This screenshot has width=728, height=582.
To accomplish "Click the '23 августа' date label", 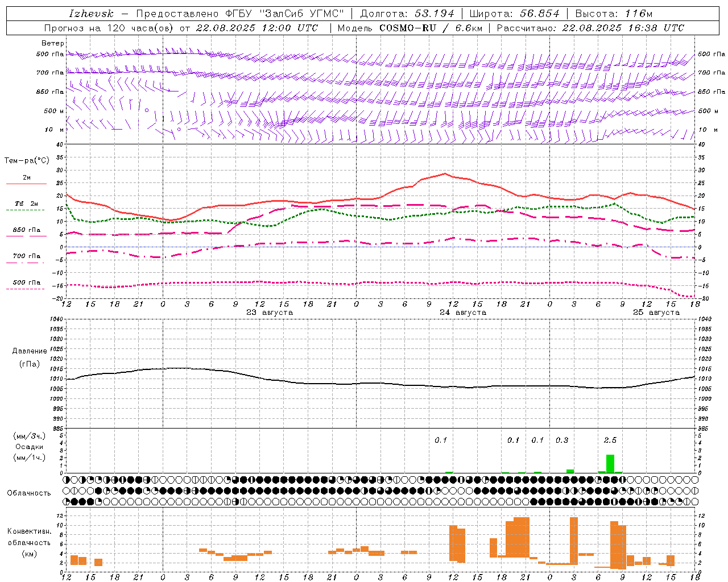I will coord(270,313).
